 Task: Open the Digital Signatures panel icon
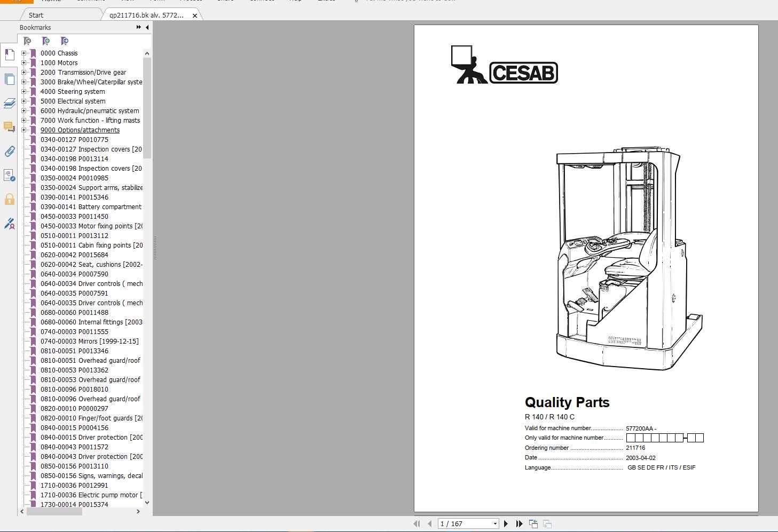pos(9,176)
